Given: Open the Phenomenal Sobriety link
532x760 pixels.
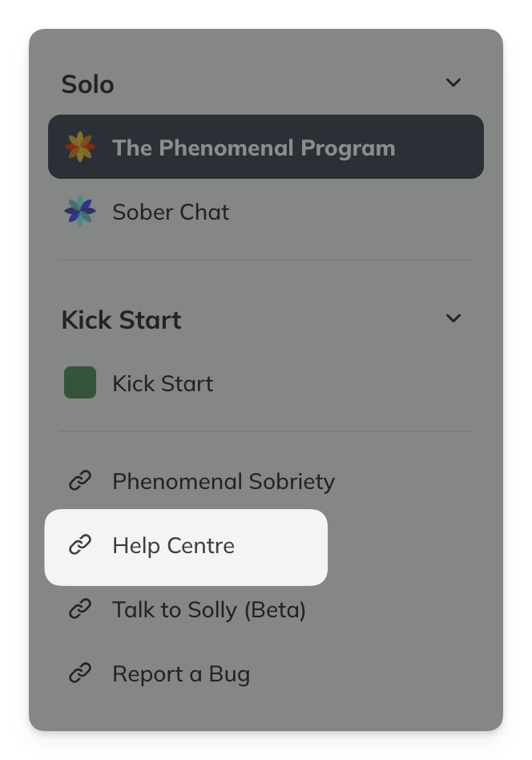Looking at the screenshot, I should tap(224, 481).
